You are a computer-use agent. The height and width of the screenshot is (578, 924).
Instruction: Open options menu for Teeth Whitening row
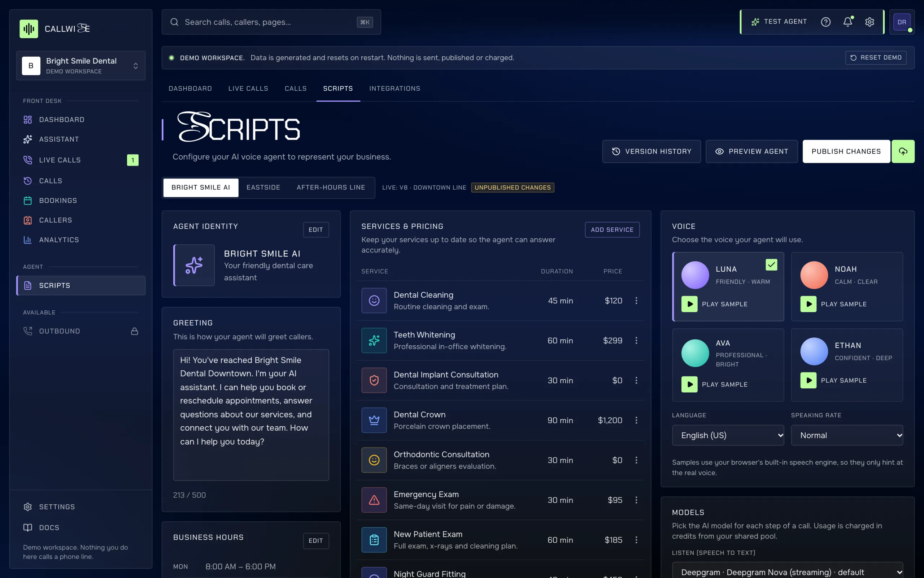click(636, 340)
